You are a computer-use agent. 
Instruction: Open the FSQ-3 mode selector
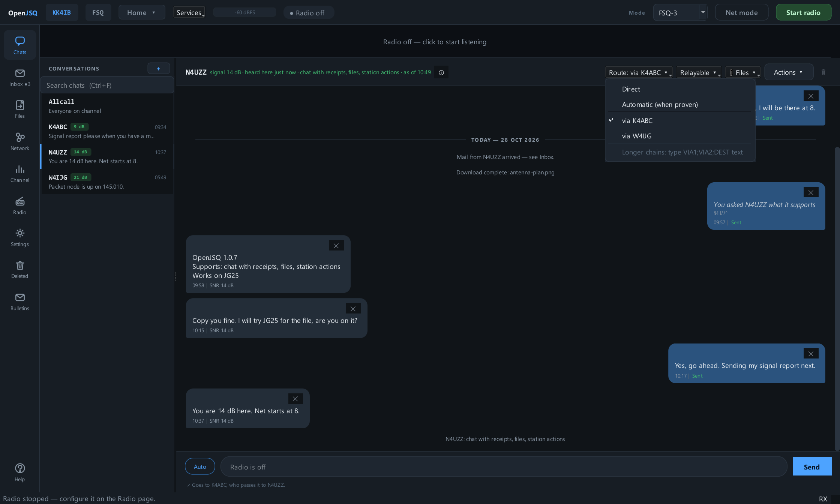tap(680, 12)
